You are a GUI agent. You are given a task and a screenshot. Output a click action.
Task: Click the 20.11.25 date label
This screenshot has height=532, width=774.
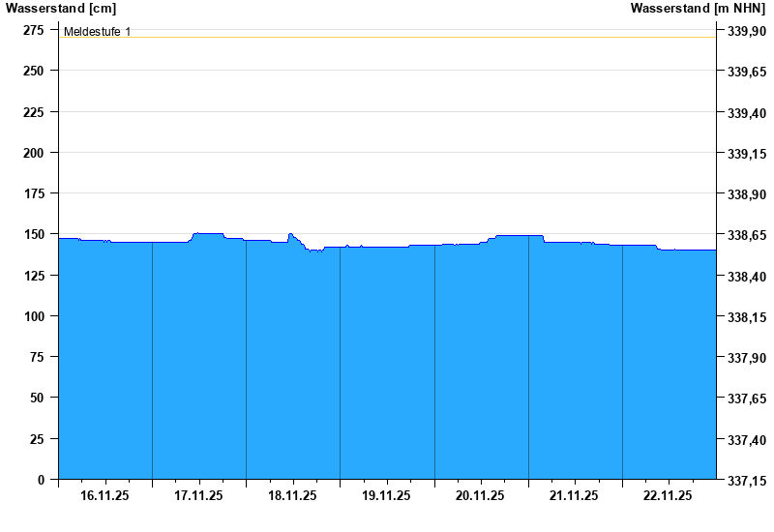481,495
